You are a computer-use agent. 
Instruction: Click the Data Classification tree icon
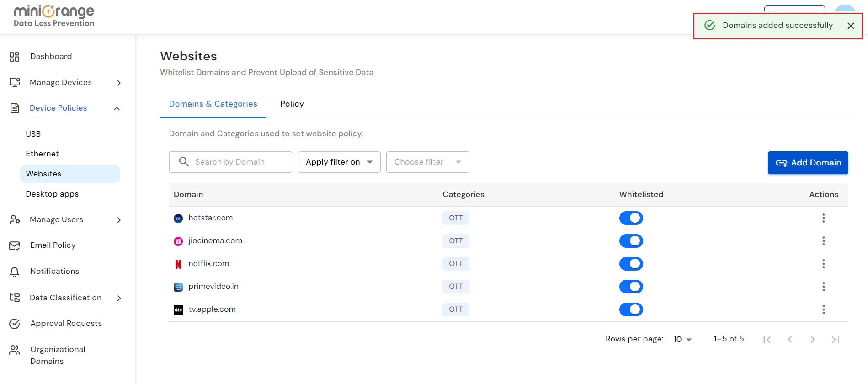point(15,298)
